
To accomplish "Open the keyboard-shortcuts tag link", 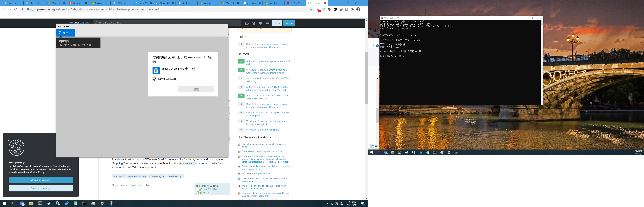I will (x=137, y=176).
